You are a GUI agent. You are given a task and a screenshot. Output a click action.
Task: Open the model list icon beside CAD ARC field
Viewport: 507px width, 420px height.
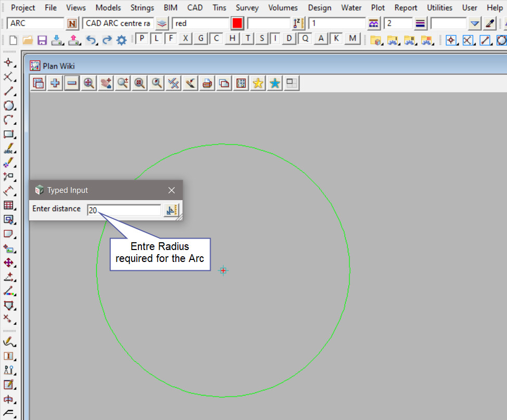pyautogui.click(x=162, y=23)
